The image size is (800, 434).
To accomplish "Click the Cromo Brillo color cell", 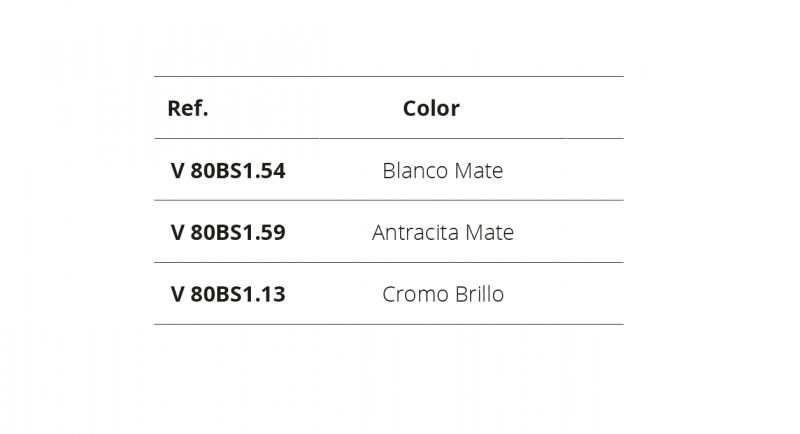I will tap(443, 294).
